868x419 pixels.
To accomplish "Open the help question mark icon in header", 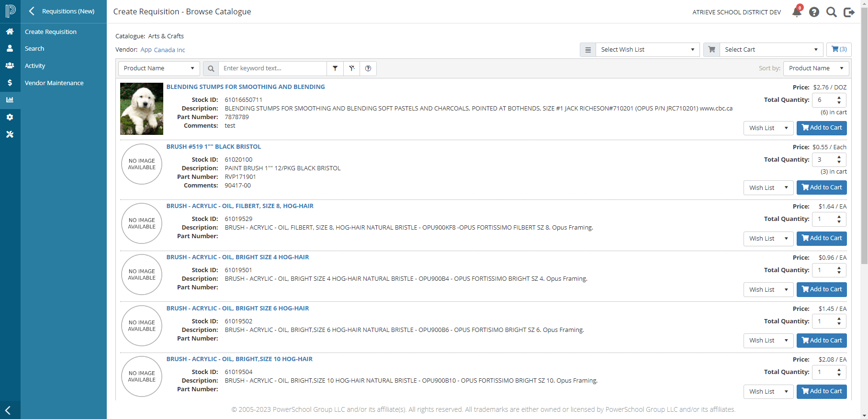I will [x=814, y=12].
